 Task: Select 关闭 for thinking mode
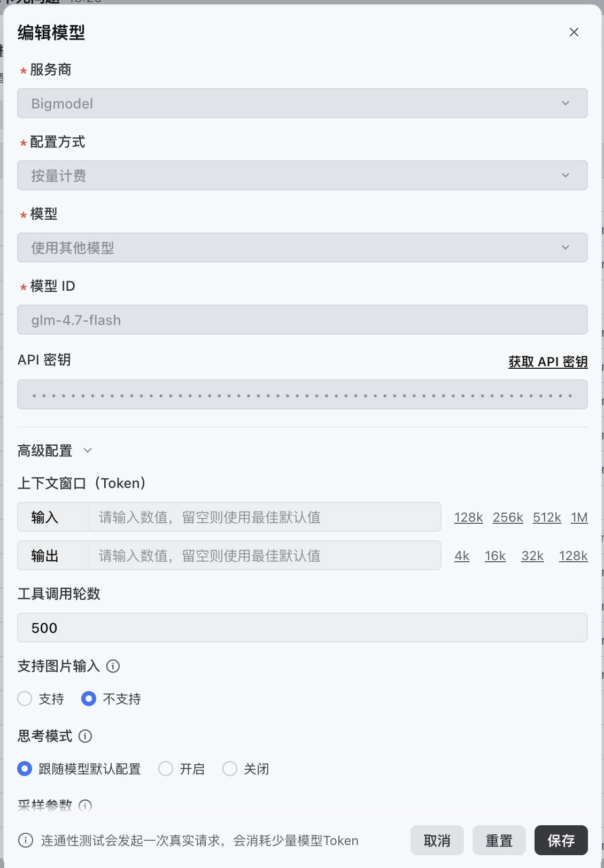(230, 769)
